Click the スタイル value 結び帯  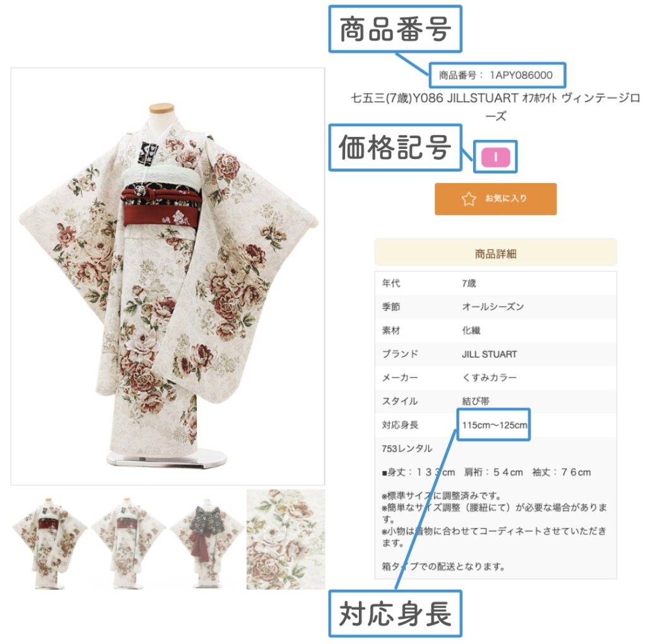click(x=476, y=401)
